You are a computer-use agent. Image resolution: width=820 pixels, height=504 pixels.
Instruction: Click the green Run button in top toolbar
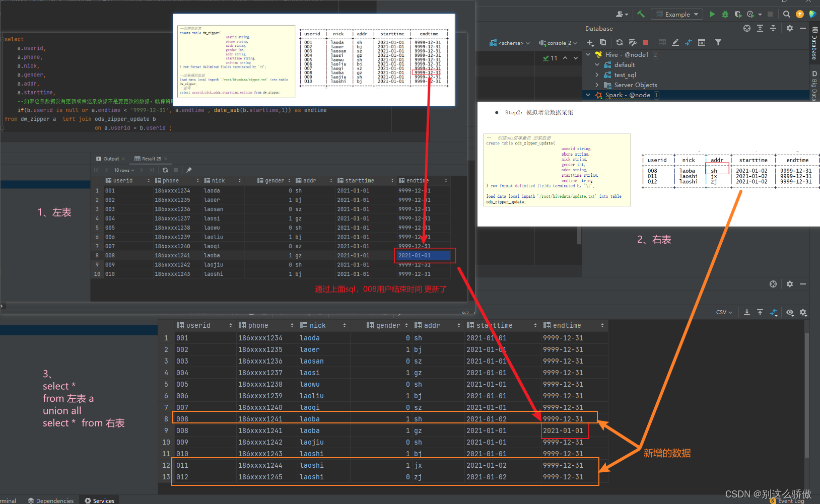click(x=712, y=14)
